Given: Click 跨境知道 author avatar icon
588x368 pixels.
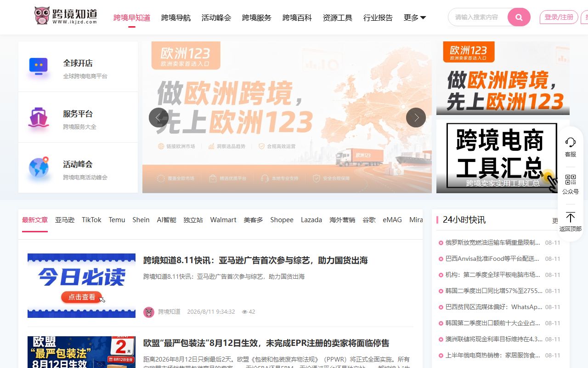Looking at the screenshot, I should point(149,312).
